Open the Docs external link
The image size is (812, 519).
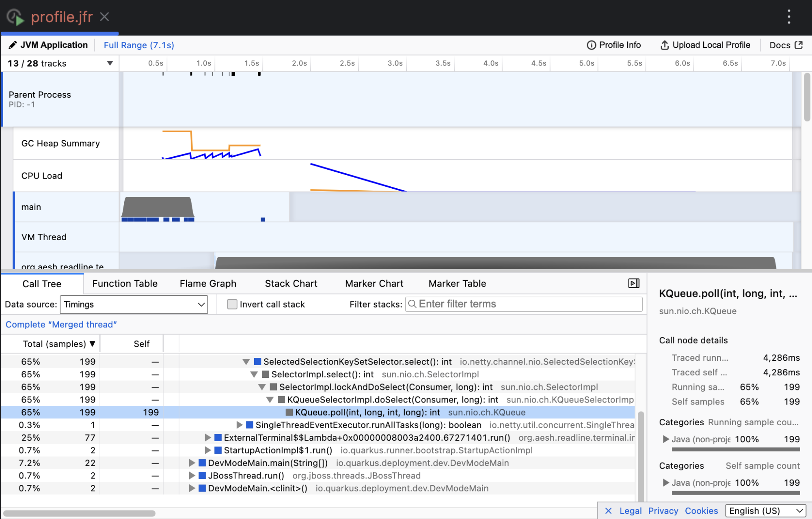pos(786,45)
